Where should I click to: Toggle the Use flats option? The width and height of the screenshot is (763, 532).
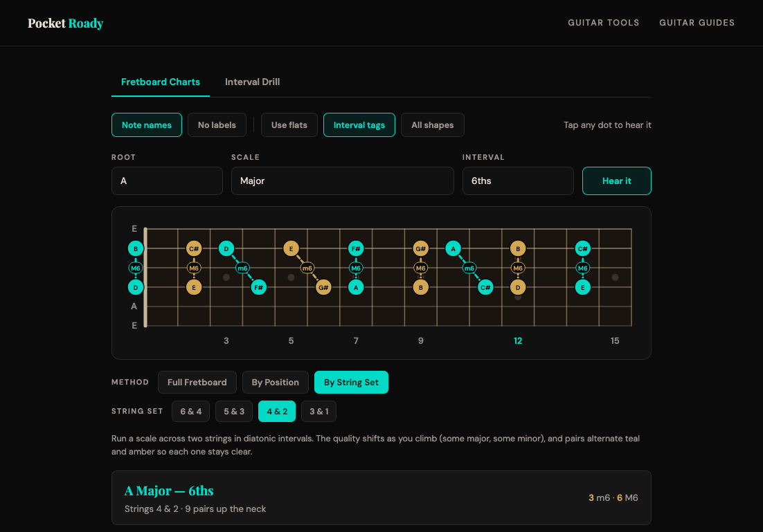(x=289, y=125)
